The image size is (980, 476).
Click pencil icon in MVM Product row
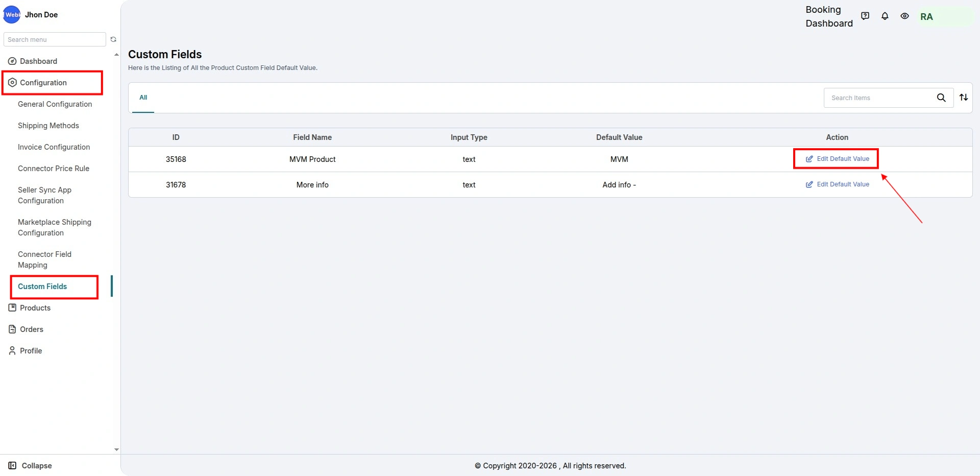coord(809,159)
